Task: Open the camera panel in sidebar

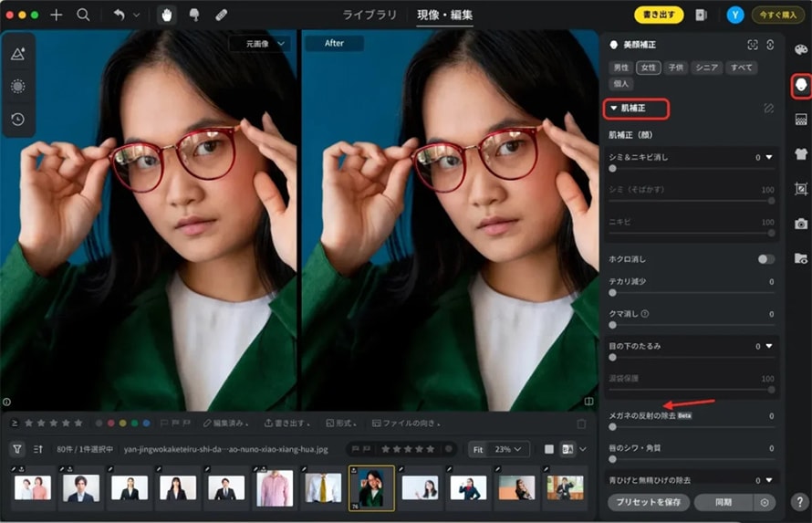Action: [x=800, y=224]
